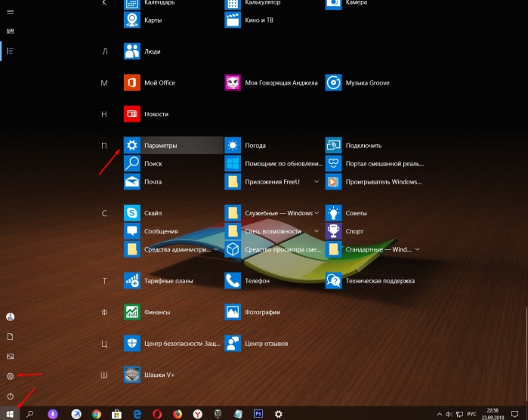528x420 pixels.
Task: Switch input language РУС
Action: [472, 414]
